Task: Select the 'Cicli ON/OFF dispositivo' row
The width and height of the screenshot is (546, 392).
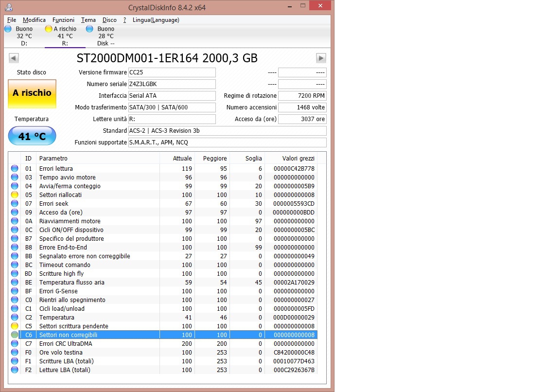Action: 163,230
